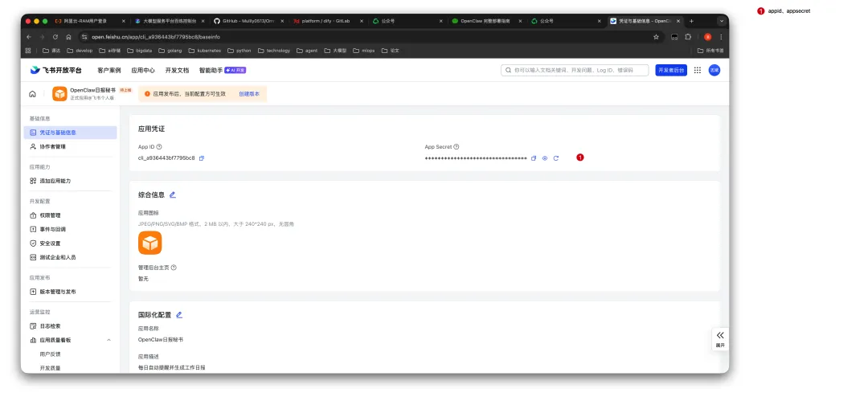Edit the 国际化配置 section with pencil icon
This screenshot has width=868, height=401.
(x=178, y=314)
